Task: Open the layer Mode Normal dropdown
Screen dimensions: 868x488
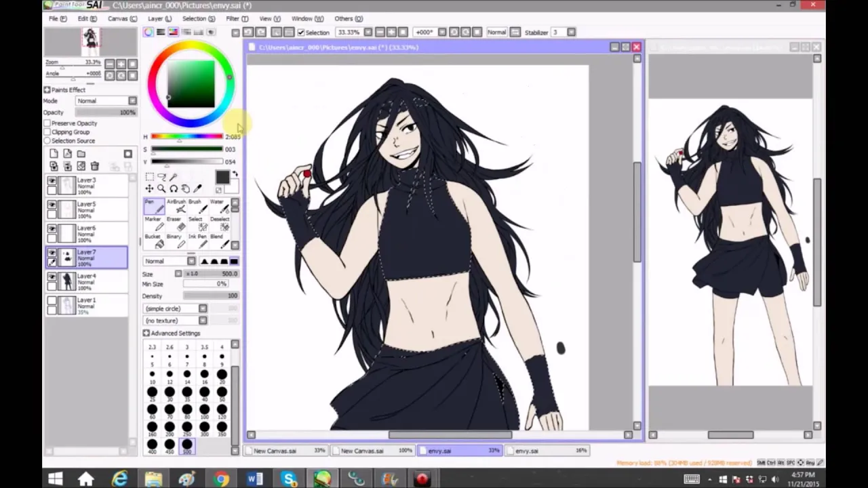Action: (105, 101)
